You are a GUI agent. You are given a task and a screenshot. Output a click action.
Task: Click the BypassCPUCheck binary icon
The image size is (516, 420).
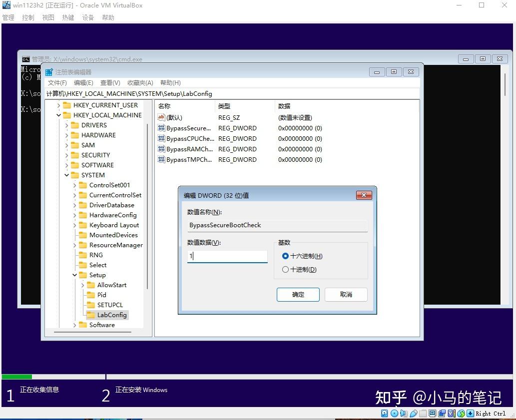click(161, 138)
